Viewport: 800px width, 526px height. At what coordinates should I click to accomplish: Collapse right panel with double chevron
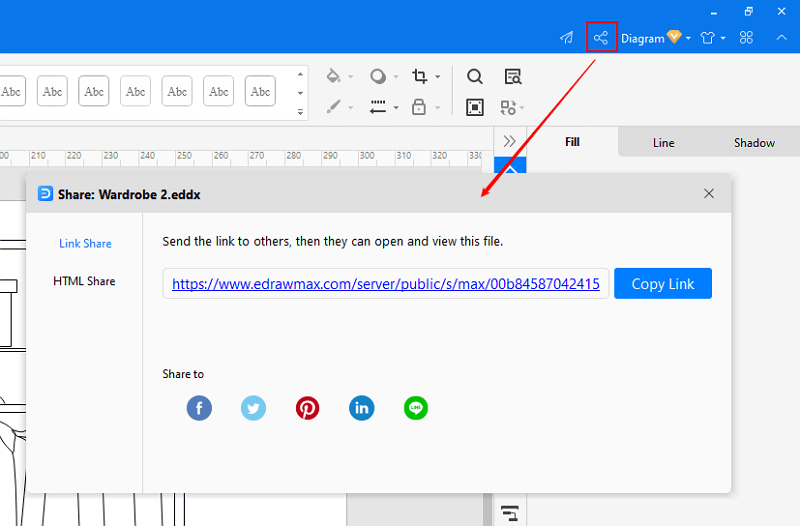click(x=509, y=141)
